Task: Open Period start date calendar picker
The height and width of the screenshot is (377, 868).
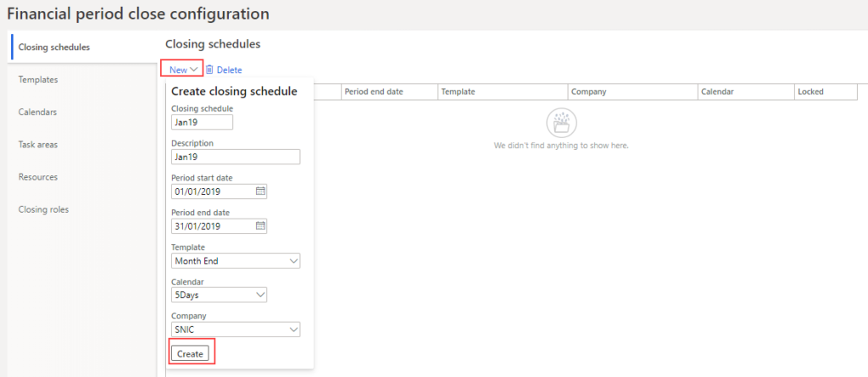Action: click(260, 191)
